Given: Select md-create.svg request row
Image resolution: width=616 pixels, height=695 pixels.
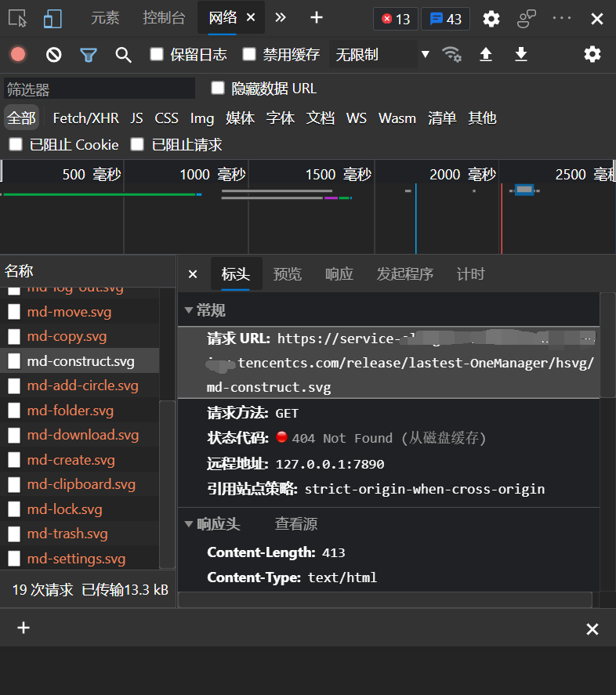Looking at the screenshot, I should point(80,460).
